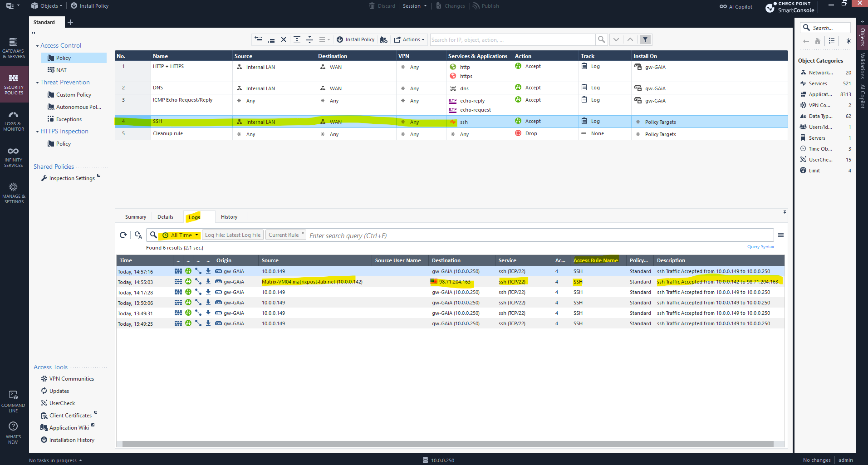Open column layout dropdown in toolbar
This screenshot has width=868, height=465.
click(324, 39)
